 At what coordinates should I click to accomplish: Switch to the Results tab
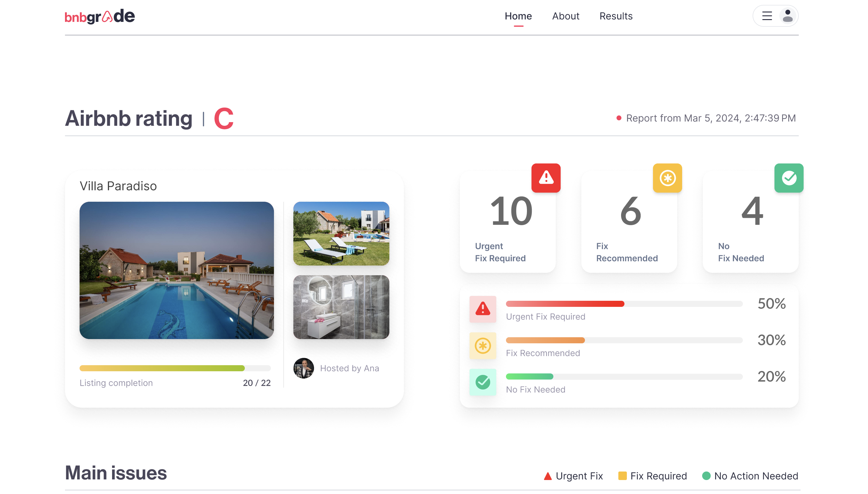[x=616, y=16]
